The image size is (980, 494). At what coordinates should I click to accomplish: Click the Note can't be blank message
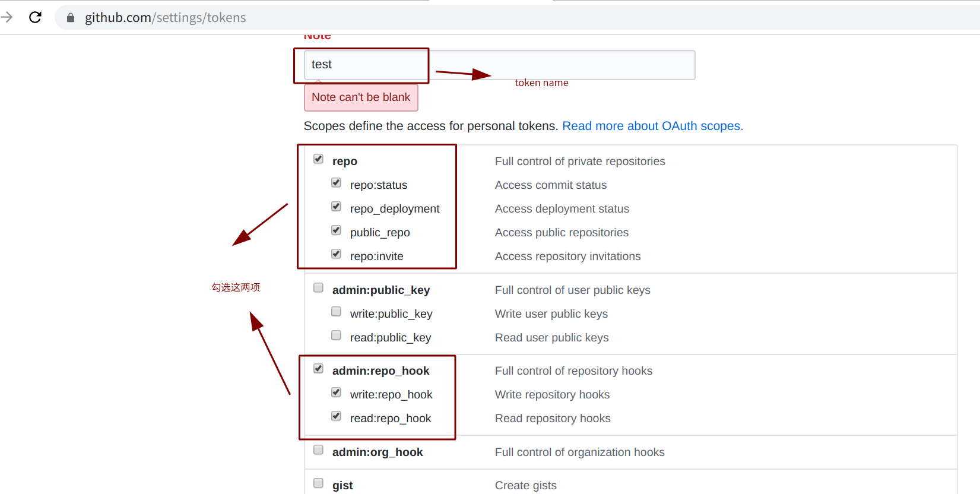coord(361,97)
